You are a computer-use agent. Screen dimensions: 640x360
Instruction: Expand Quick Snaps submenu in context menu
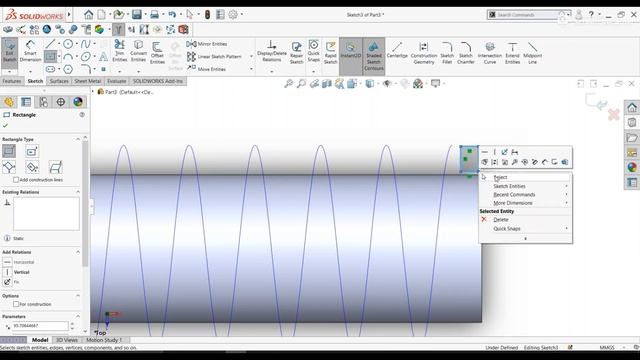pos(525,229)
